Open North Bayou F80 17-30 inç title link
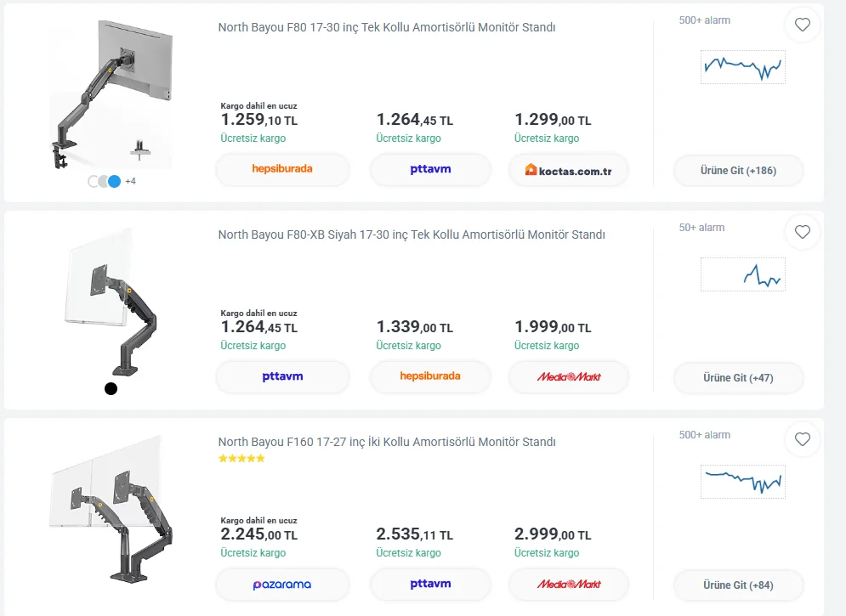The image size is (846, 616). [387, 27]
